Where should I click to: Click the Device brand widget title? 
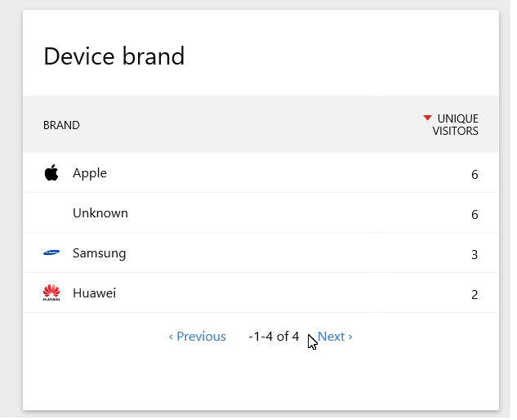point(114,56)
